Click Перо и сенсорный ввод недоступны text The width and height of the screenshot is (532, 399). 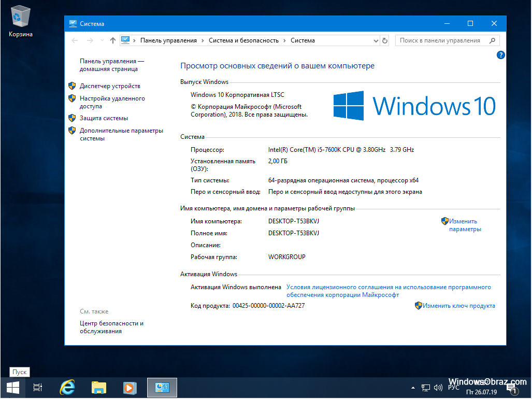(345, 192)
